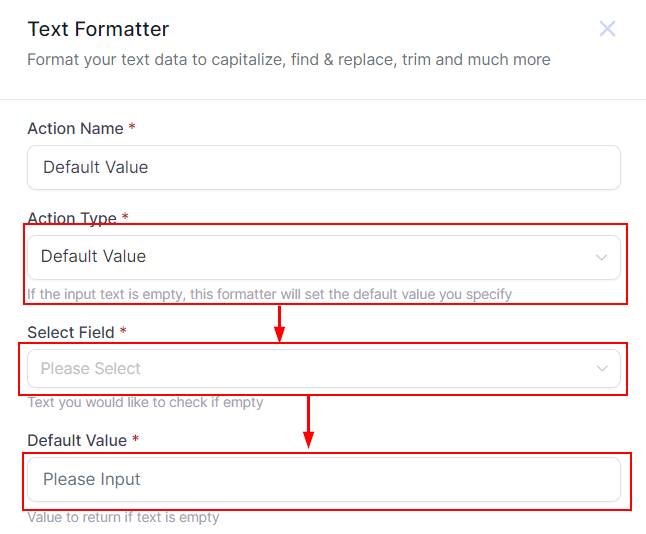This screenshot has width=646, height=534.
Task: Click the 'Select Field' label
Action: pos(71,332)
